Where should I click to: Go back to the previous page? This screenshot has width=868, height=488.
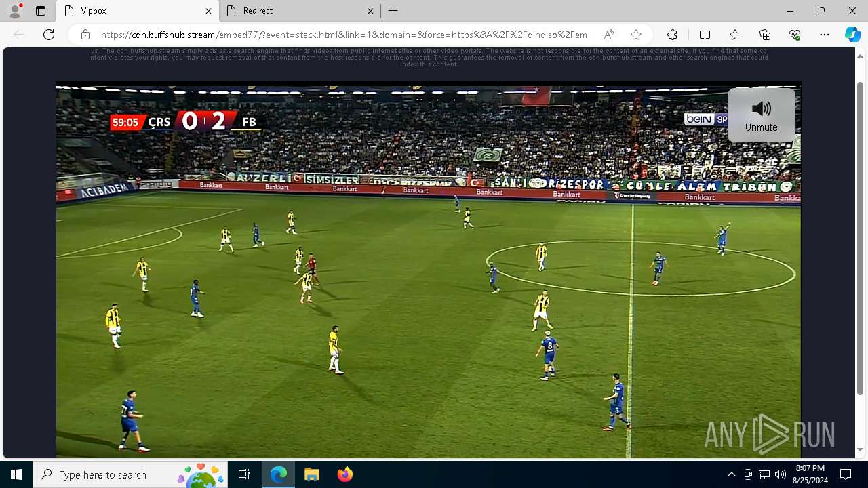click(x=19, y=35)
